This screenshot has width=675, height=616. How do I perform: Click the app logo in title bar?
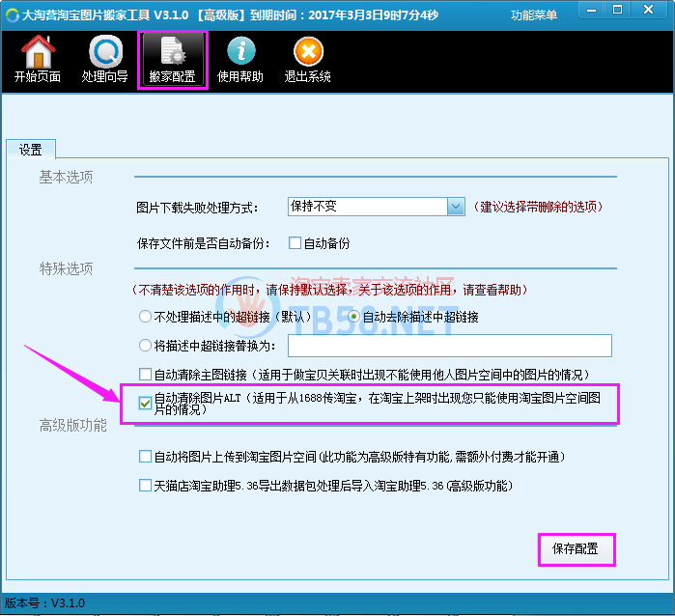tap(13, 14)
